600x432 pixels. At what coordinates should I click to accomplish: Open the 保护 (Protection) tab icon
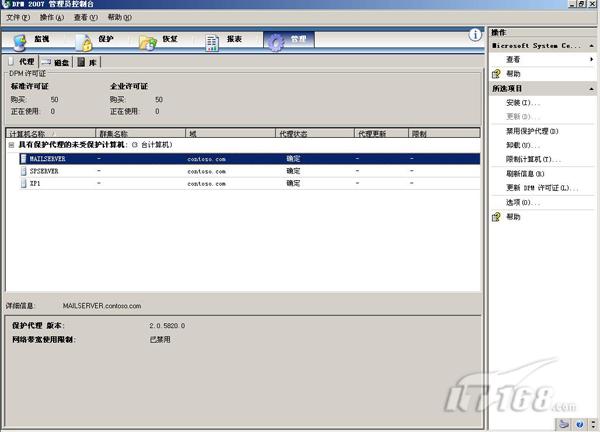83,42
